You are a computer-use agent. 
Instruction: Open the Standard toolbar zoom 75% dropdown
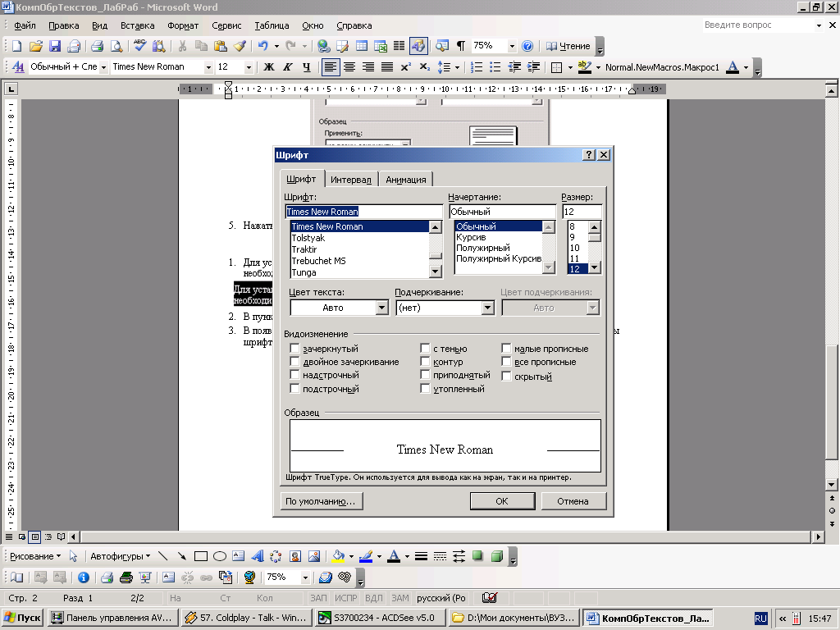tap(512, 47)
